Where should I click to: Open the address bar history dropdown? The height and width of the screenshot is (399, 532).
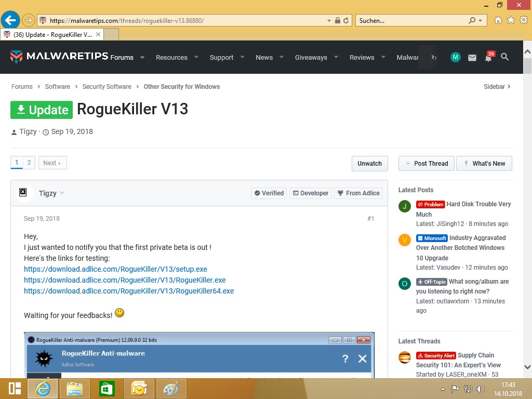329,21
